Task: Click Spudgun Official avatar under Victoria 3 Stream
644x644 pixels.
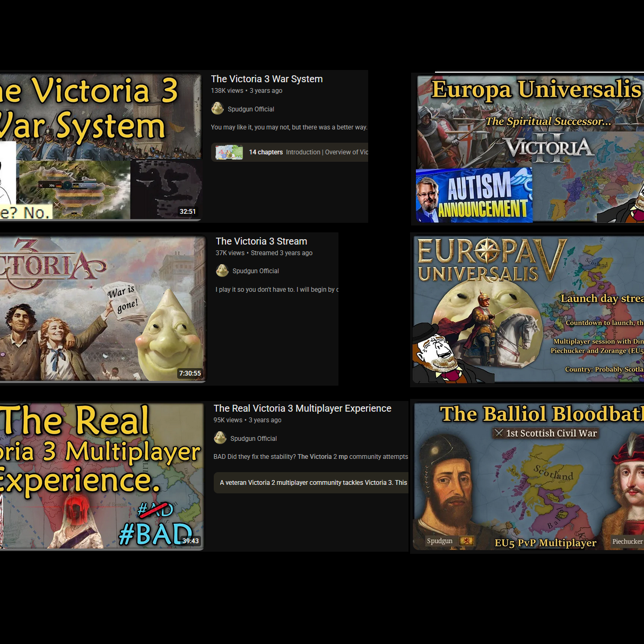Action: (222, 271)
